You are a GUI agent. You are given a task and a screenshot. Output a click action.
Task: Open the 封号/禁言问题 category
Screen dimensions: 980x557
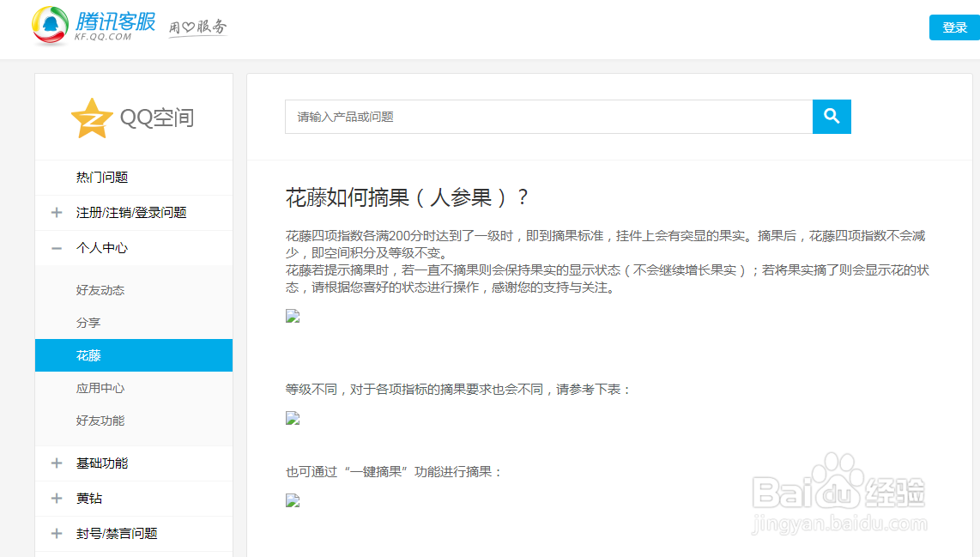(116, 533)
